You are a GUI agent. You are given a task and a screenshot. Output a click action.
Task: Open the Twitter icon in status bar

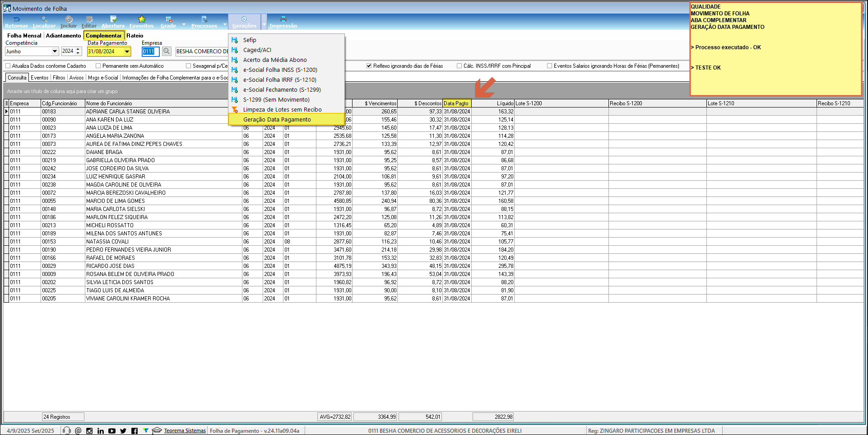tap(123, 430)
